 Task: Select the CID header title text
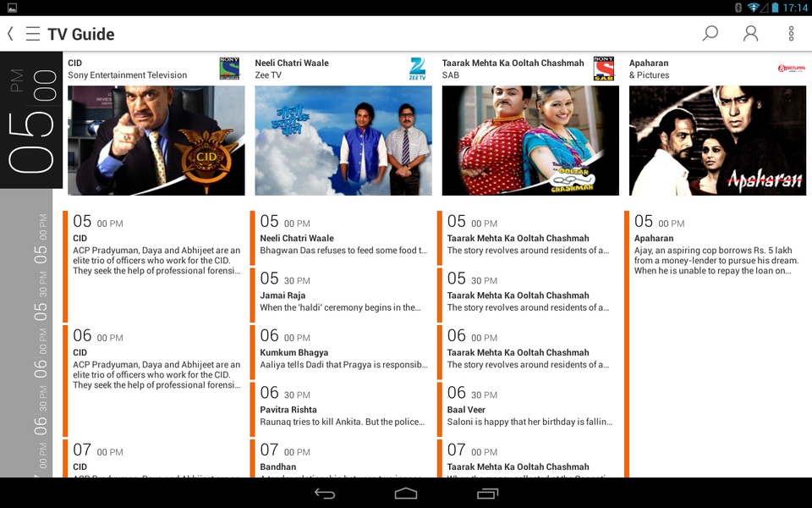[x=75, y=63]
